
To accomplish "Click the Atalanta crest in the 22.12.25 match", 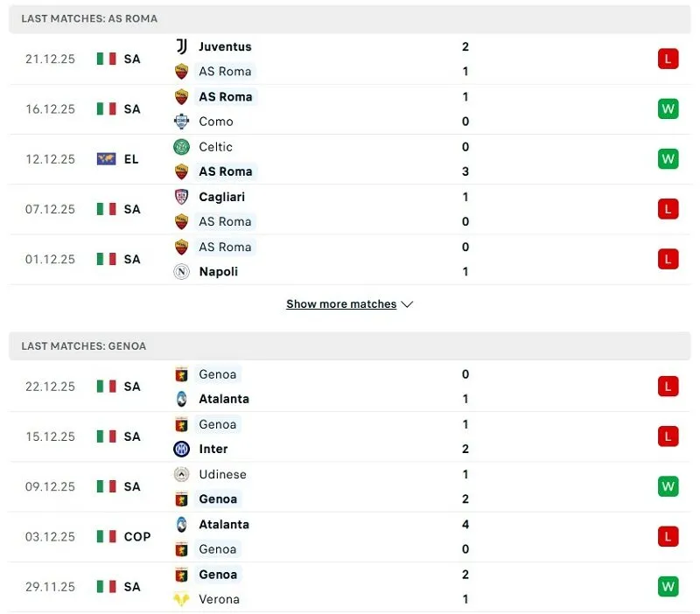I will pos(181,399).
